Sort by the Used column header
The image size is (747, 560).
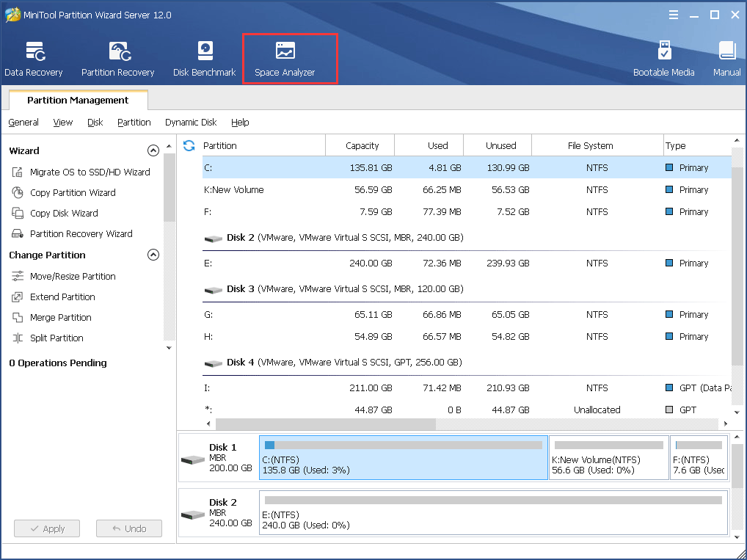[429, 146]
